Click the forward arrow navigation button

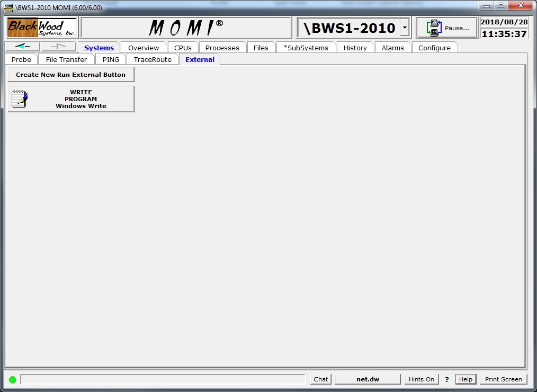tap(59, 47)
